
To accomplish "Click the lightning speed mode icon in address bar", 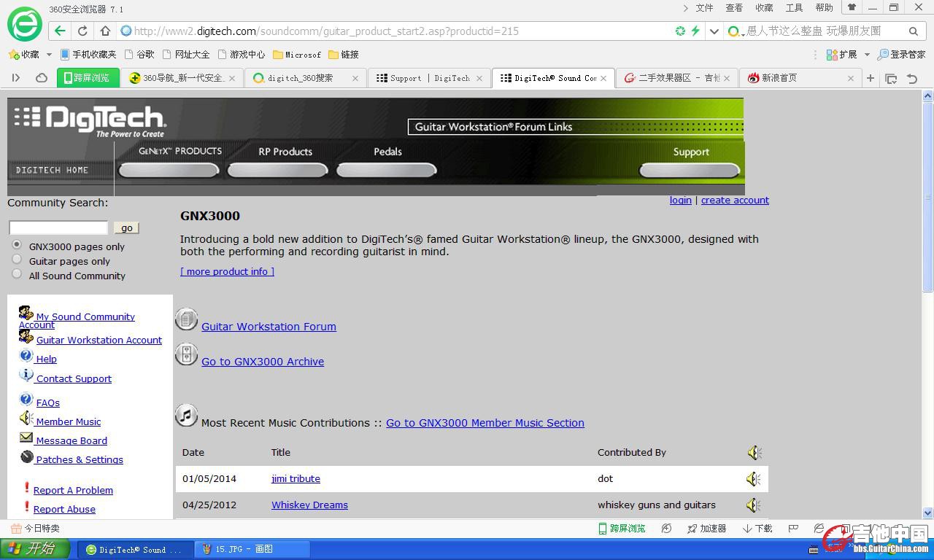I will coord(695,31).
